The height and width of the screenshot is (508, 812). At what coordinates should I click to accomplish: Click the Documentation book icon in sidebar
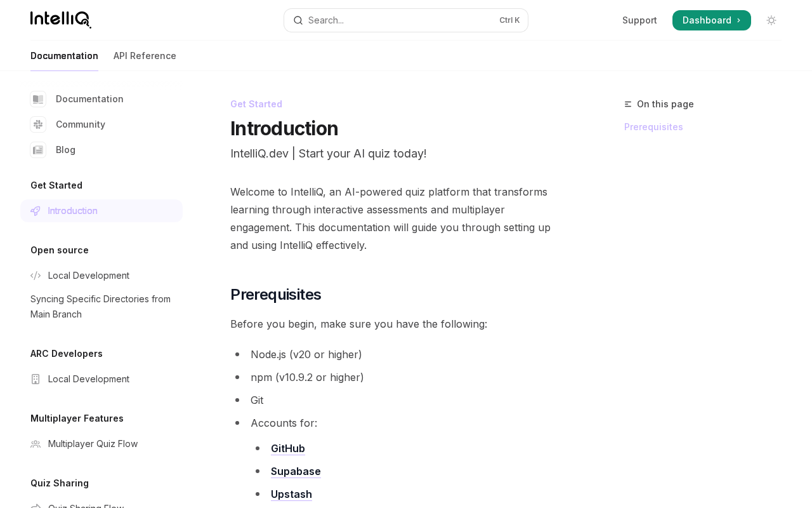click(x=38, y=99)
